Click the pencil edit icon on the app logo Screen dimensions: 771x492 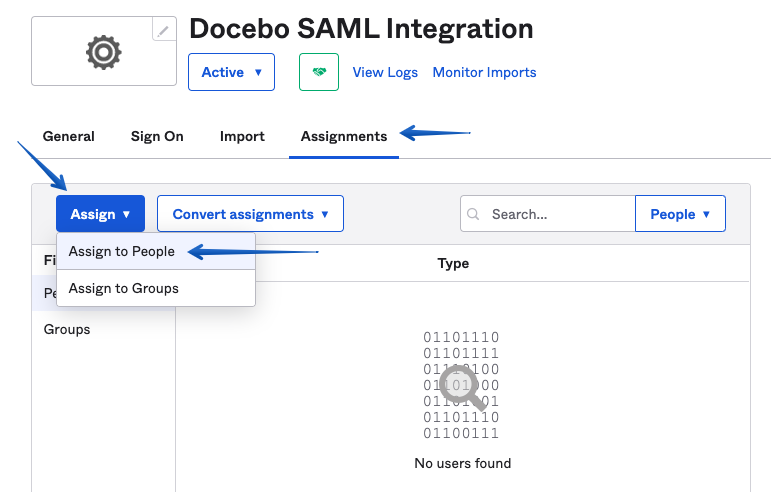pos(165,29)
